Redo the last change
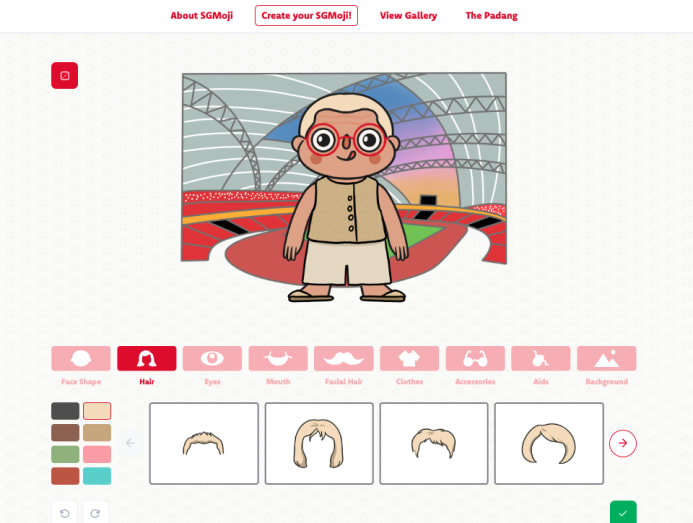693x523 pixels. [x=95, y=513]
